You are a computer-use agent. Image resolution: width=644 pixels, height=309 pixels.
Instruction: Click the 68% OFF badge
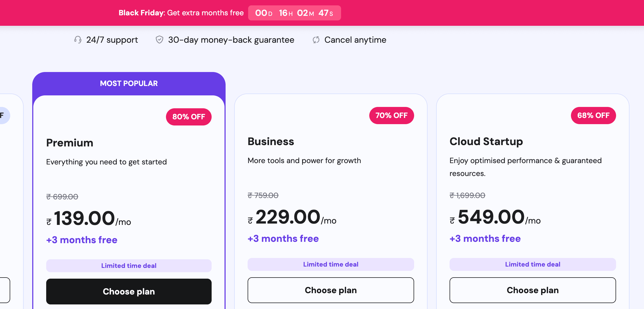593,116
